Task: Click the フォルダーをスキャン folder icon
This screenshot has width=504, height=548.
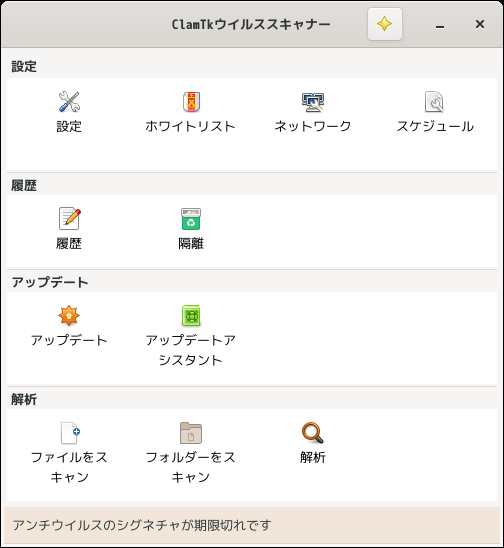Action: (191, 433)
